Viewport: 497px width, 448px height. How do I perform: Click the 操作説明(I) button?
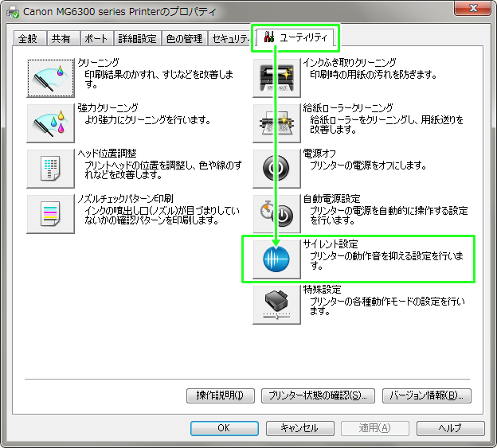(x=221, y=395)
